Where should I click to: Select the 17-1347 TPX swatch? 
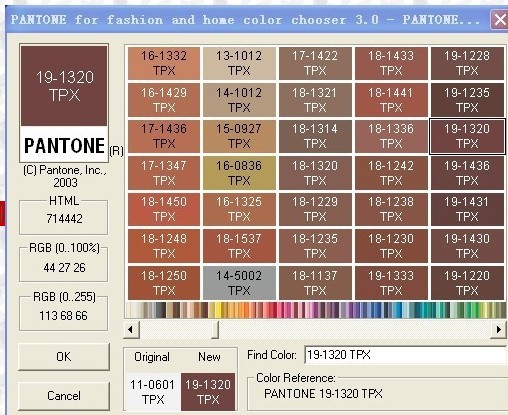(164, 173)
